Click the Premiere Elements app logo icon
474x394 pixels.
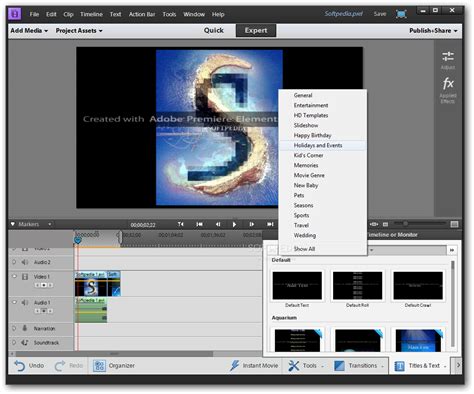tap(15, 14)
